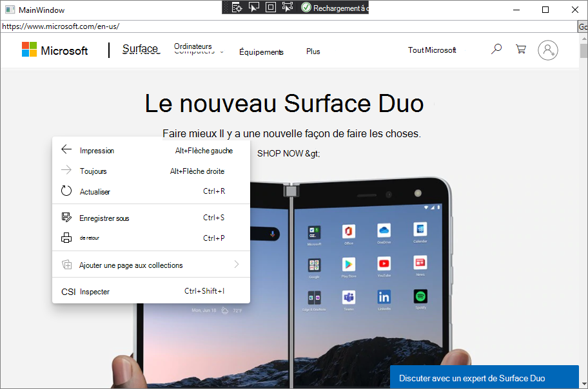
Task: Click the save icon beside 'Enregistrer sous'
Action: (66, 218)
